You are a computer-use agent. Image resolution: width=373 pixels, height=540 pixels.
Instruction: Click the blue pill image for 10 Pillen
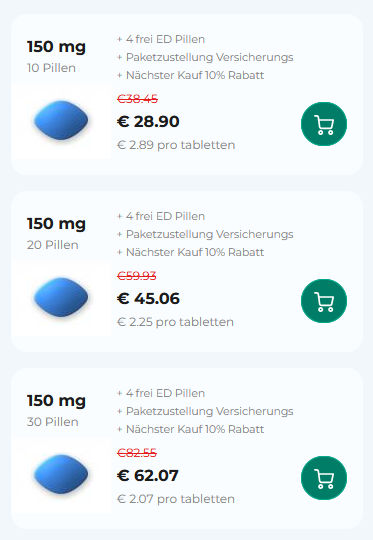coord(61,120)
